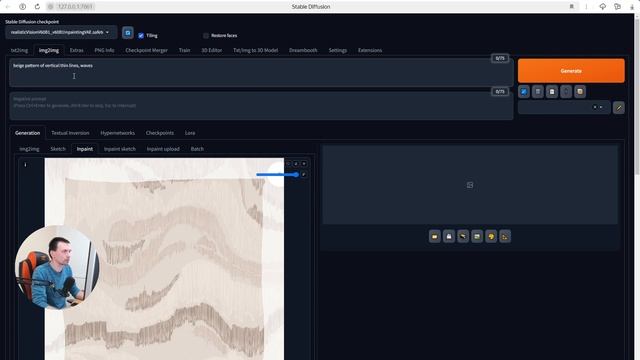640x360 pixels.
Task: Select the Inpaint mode tab
Action: click(x=84, y=149)
